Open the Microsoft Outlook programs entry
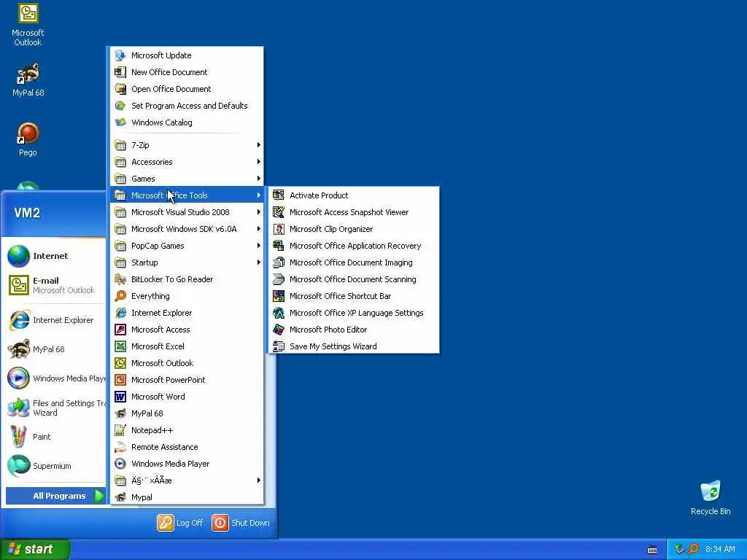The width and height of the screenshot is (747, 560). point(187,363)
